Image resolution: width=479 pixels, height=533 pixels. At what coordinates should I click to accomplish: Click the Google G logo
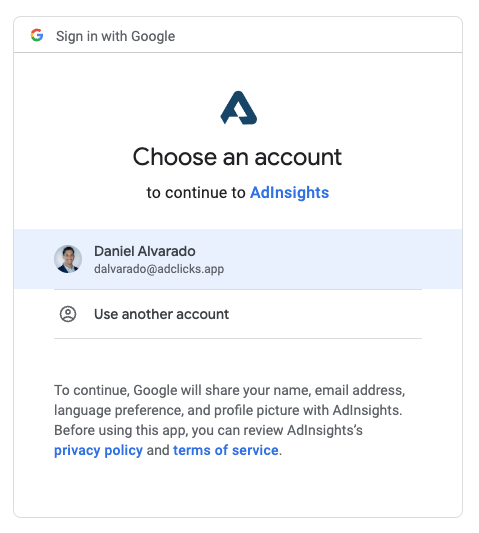click(37, 35)
